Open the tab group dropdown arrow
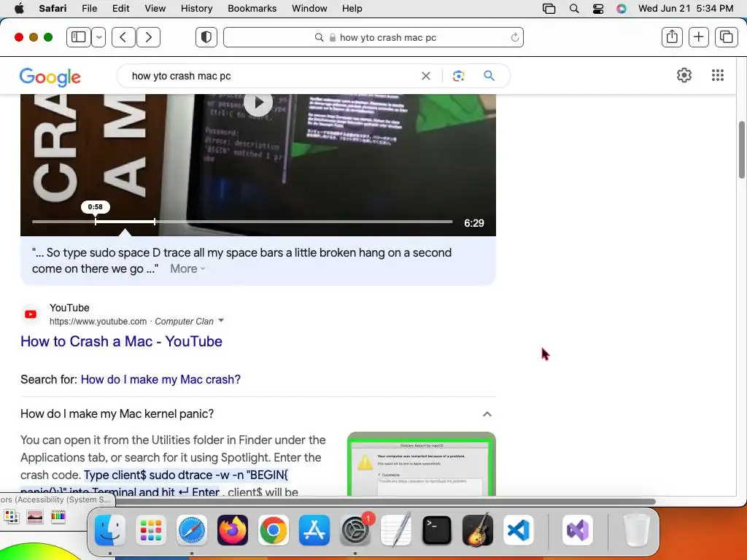This screenshot has width=747, height=560. pyautogui.click(x=98, y=37)
